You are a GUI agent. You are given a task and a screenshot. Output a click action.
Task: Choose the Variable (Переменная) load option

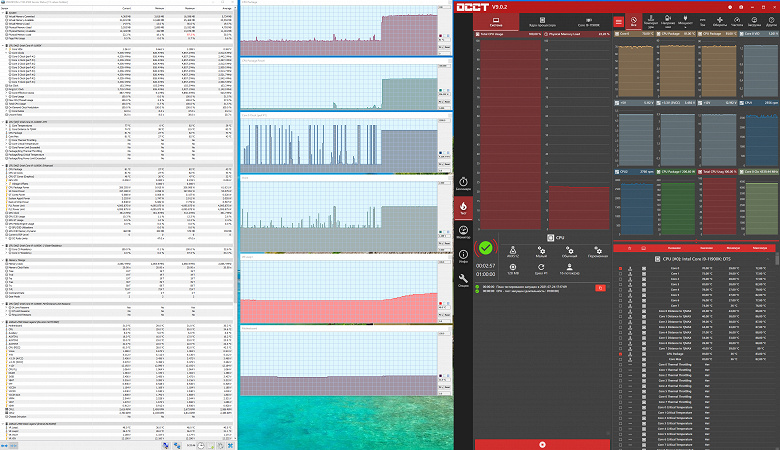tap(598, 252)
